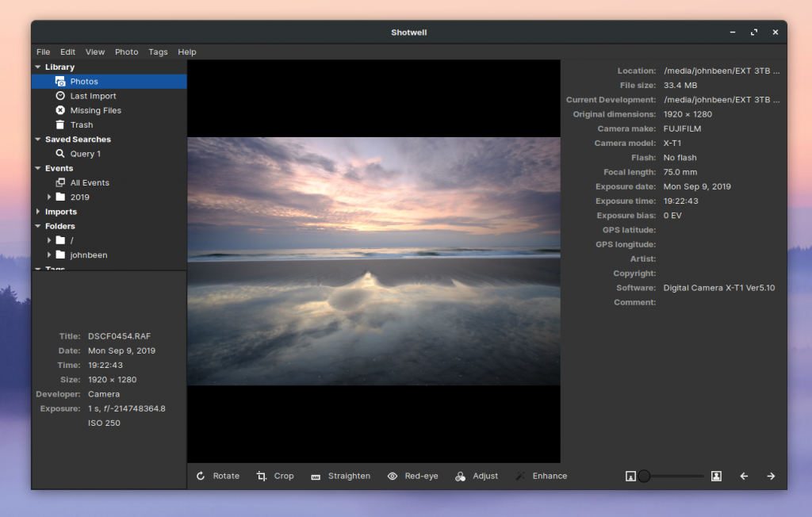
Task: Open the View menu
Action: 95,52
